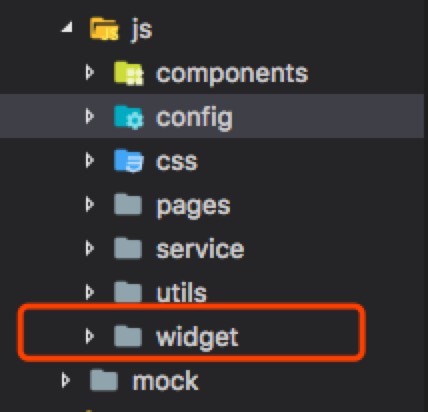Click the blue css folder icon
Screen dimensions: 428x412
(129, 161)
